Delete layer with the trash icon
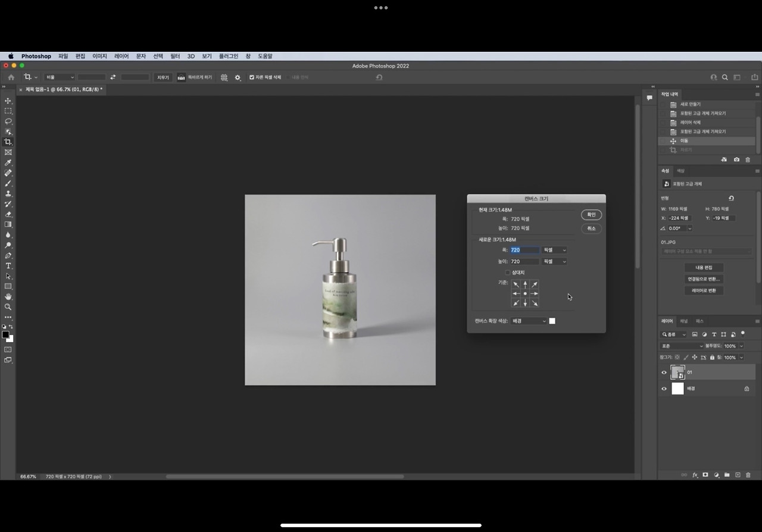 click(x=748, y=475)
